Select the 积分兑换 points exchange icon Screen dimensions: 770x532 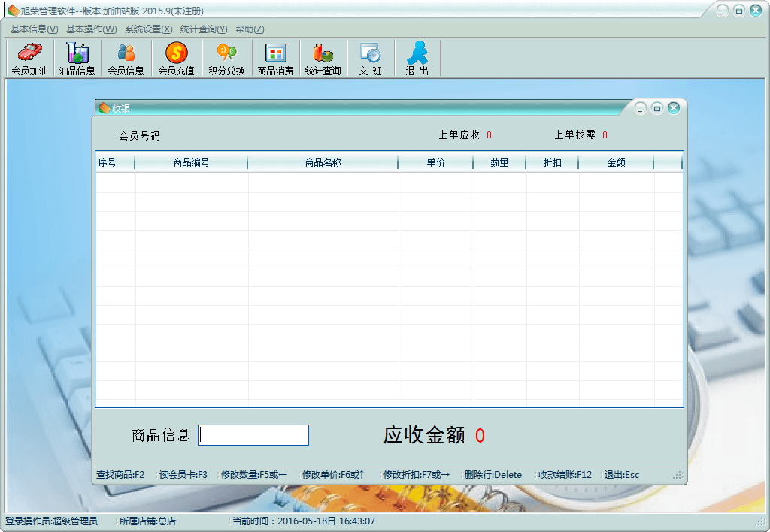tap(225, 58)
